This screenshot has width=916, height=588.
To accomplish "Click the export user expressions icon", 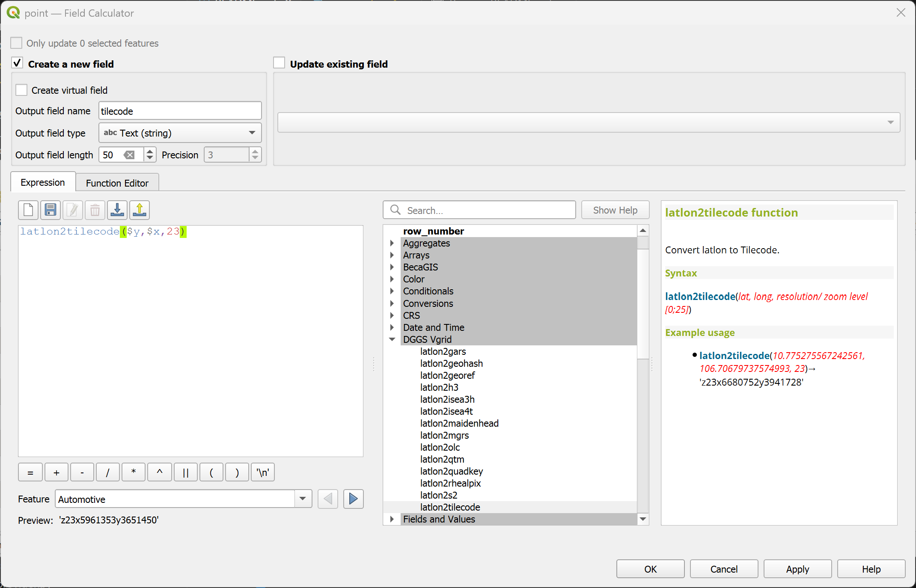I will (140, 210).
